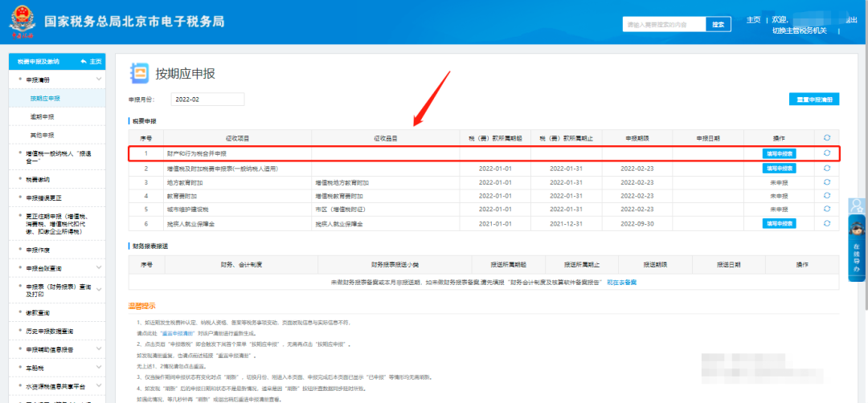The width and height of the screenshot is (868, 403).
Task: Click 填写申报表 for 财产和行为税合并申报
Action: pyautogui.click(x=779, y=153)
